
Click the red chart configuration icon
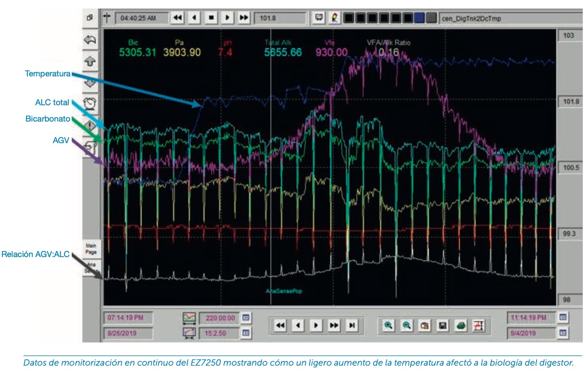pos(479,325)
